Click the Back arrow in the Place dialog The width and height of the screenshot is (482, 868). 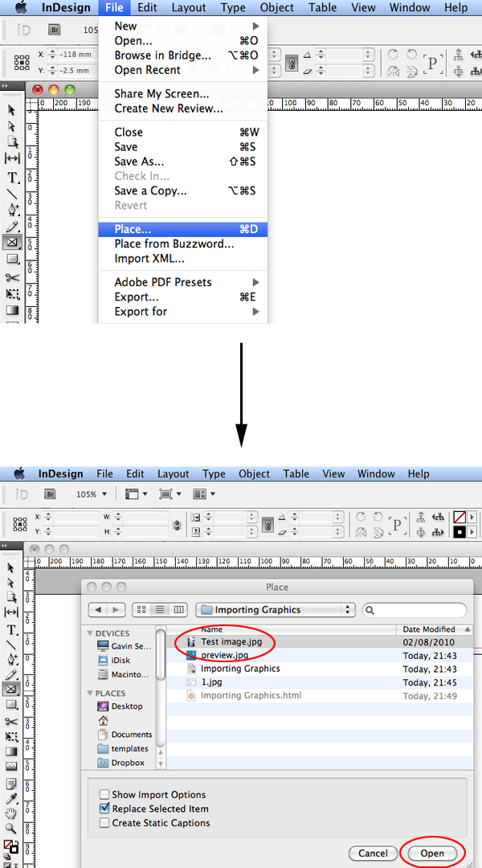(98, 609)
